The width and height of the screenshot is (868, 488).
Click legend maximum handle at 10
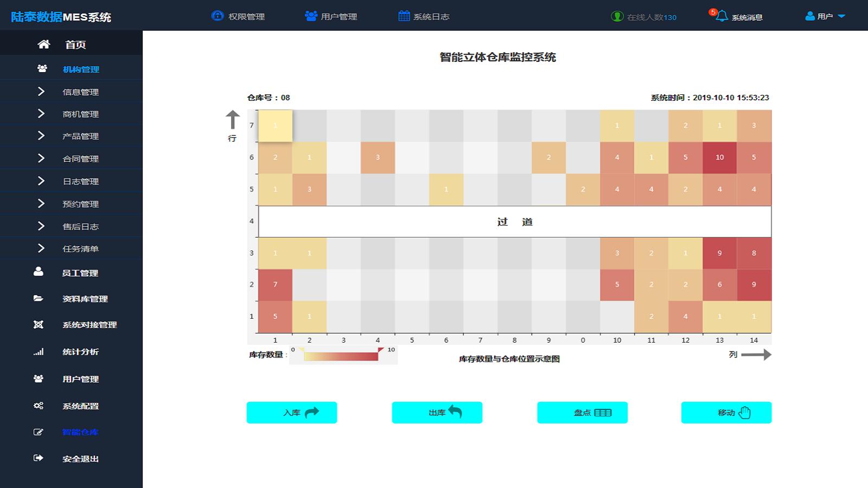coord(381,350)
